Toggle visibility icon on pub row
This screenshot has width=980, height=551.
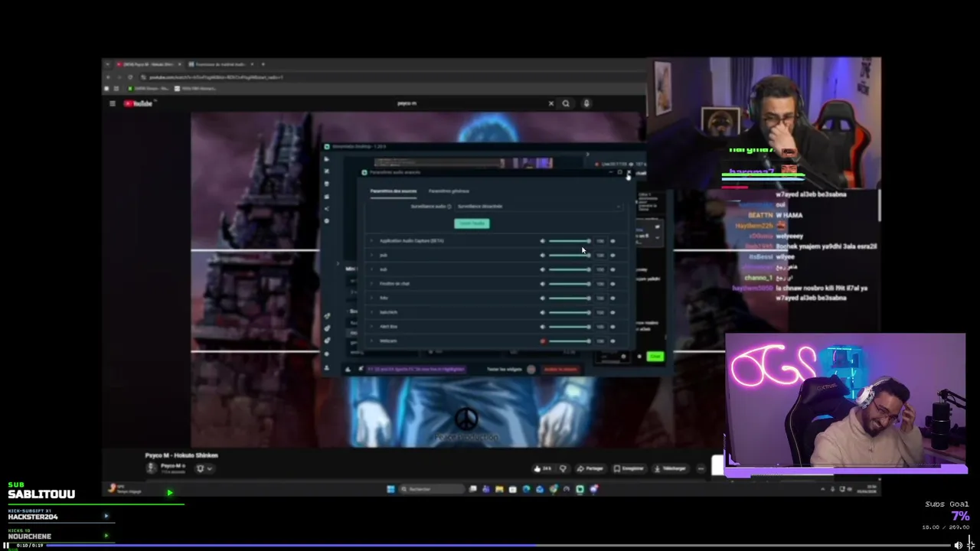(x=612, y=256)
